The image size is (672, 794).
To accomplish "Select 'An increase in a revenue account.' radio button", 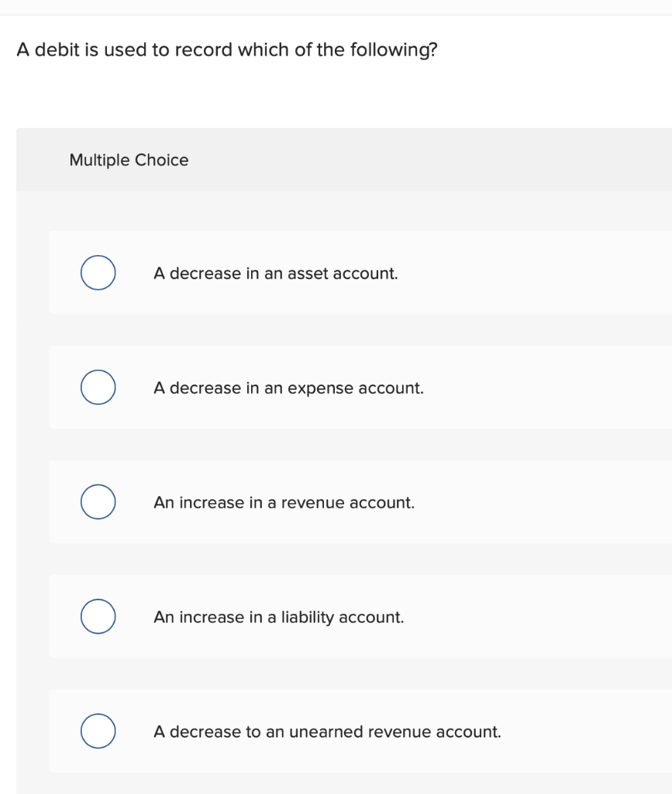I will coord(97,502).
